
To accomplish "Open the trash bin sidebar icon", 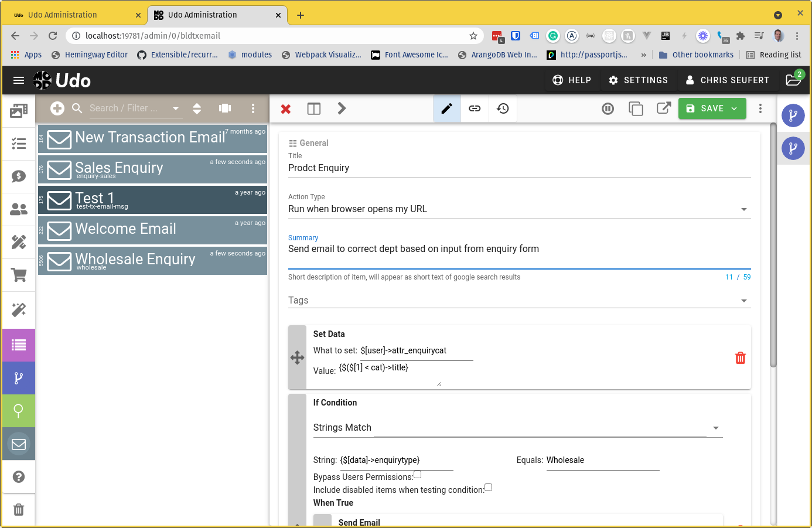I will 19,510.
